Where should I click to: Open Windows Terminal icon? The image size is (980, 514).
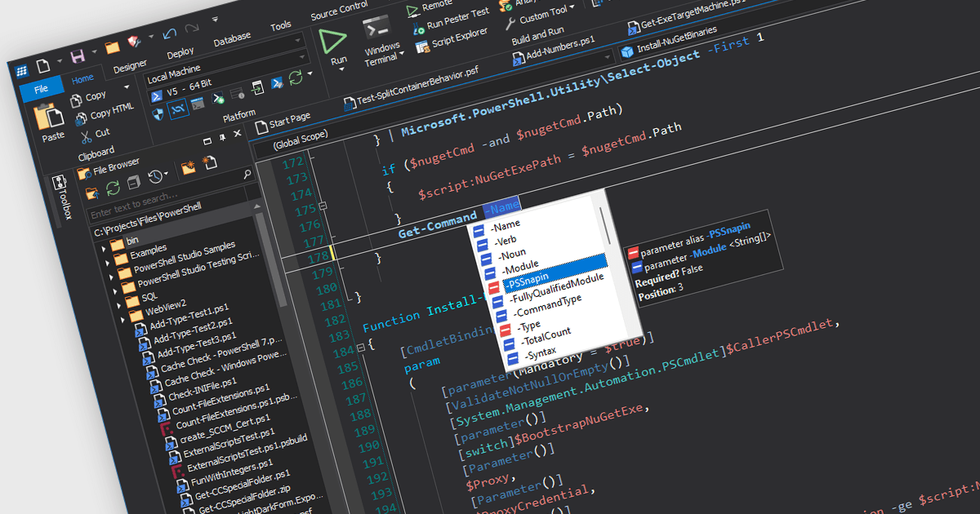pos(376,28)
